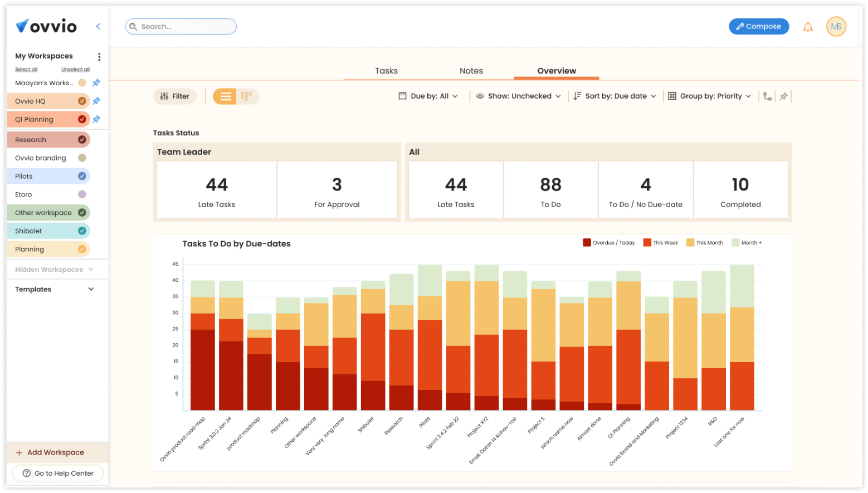Click This Month legend swatch
The height and width of the screenshot is (493, 868).
tap(690, 242)
